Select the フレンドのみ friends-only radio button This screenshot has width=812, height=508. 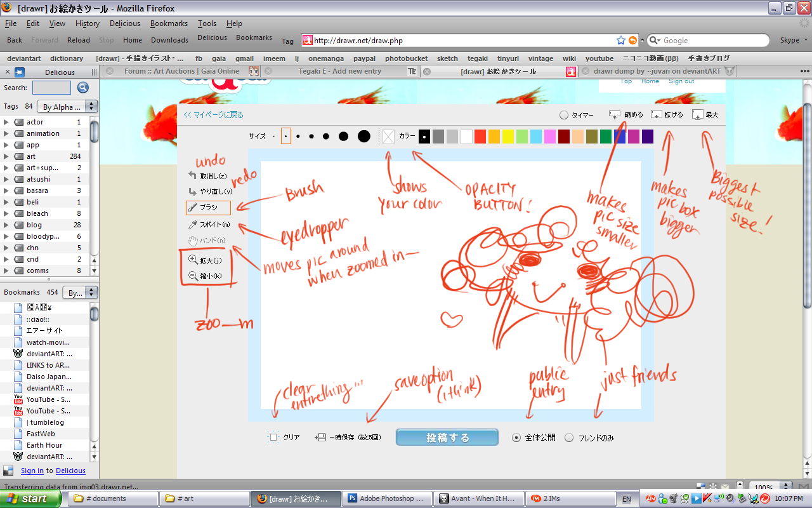click(569, 438)
